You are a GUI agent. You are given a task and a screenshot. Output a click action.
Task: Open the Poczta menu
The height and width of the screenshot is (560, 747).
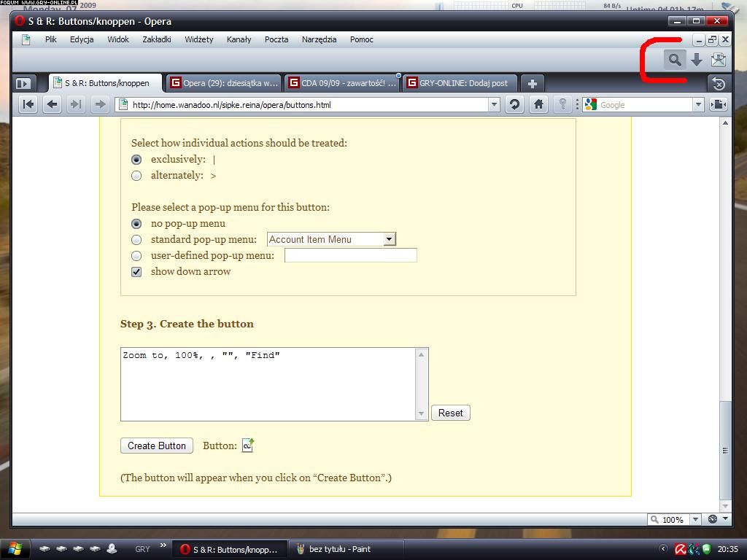coord(276,39)
